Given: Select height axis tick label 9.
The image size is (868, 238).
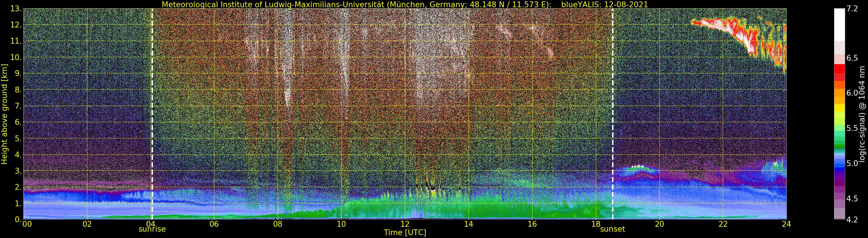Looking at the screenshot, I should (18, 74).
